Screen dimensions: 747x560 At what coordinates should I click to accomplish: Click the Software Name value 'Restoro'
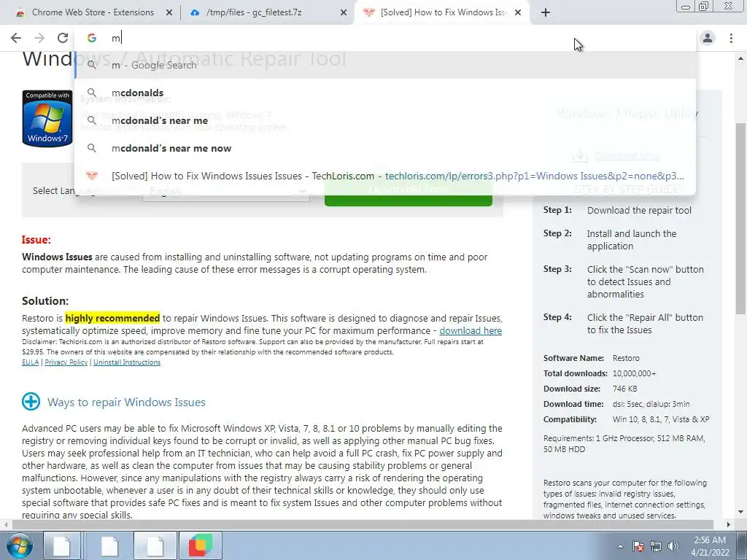(x=626, y=358)
